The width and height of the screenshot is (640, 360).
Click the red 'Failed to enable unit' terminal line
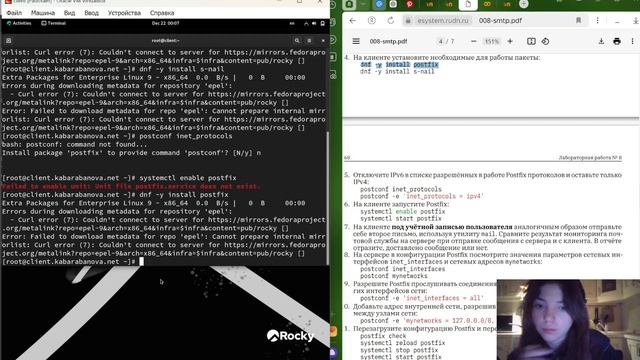click(x=131, y=186)
